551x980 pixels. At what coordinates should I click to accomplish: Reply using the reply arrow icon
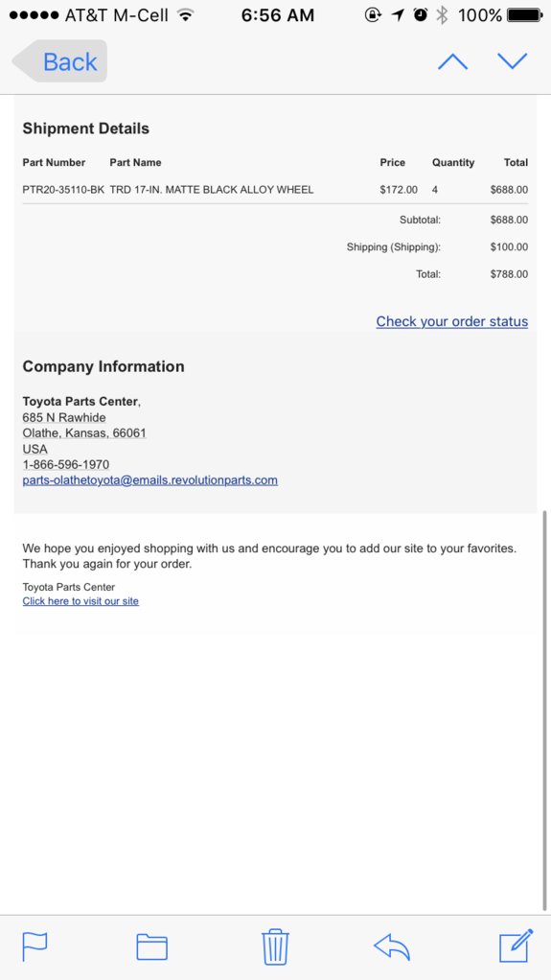pos(392,946)
